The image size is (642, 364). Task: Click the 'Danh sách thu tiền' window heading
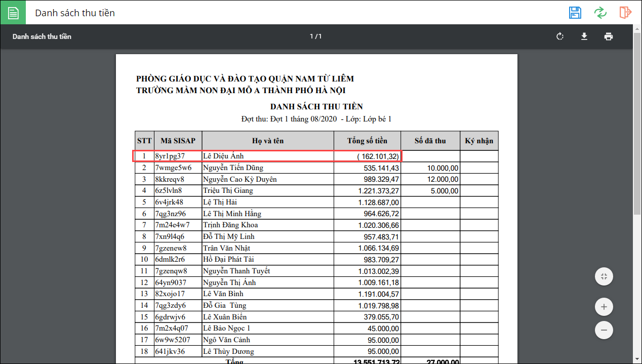75,13
